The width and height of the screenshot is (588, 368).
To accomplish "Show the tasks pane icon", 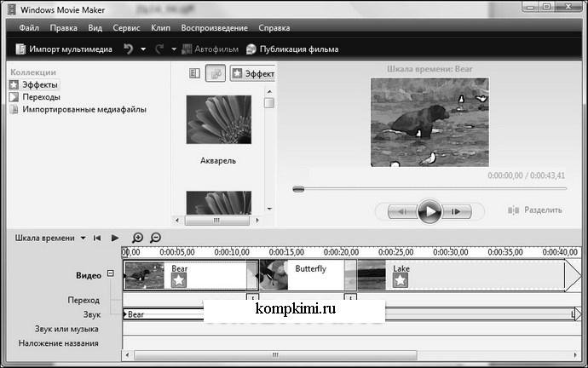I will point(193,74).
